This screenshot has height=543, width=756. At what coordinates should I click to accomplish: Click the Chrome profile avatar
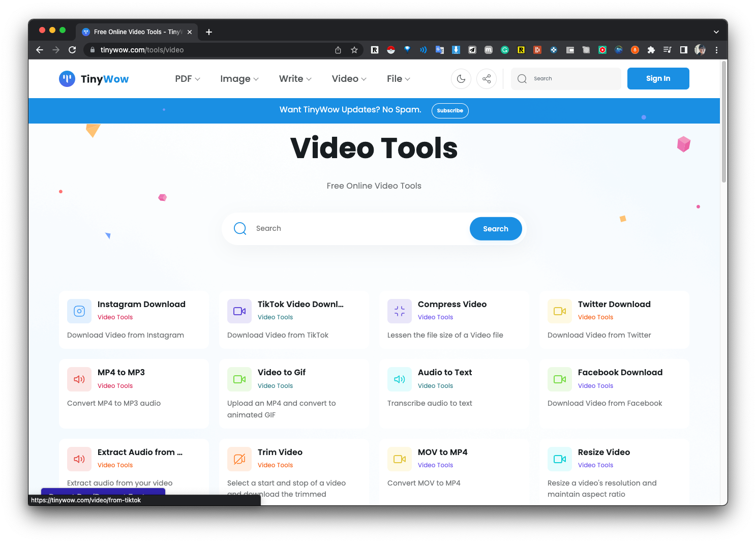[x=700, y=50]
